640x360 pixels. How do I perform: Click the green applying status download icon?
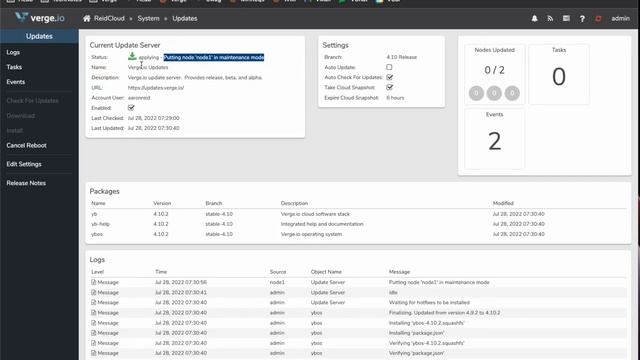pos(132,56)
